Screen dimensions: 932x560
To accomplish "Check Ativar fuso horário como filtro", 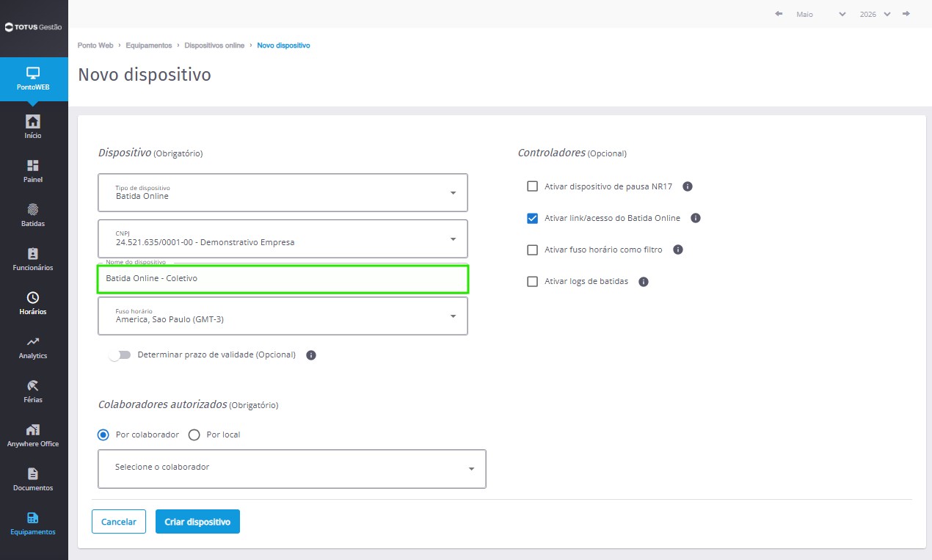I will [x=533, y=250].
